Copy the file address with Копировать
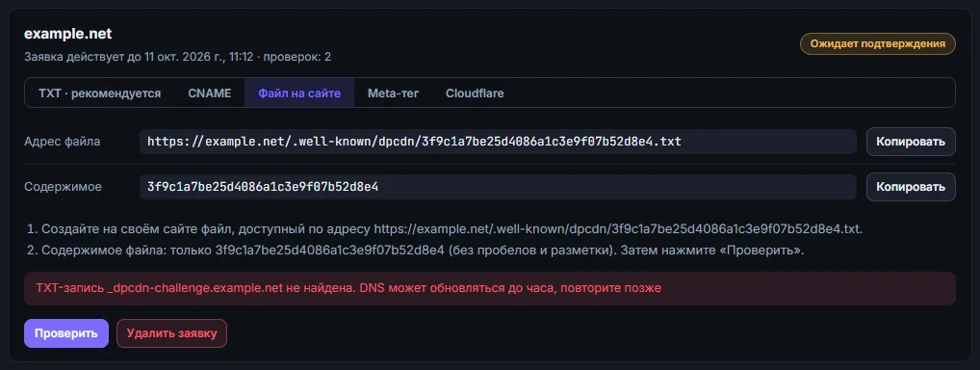The height and width of the screenshot is (370, 980). (911, 142)
